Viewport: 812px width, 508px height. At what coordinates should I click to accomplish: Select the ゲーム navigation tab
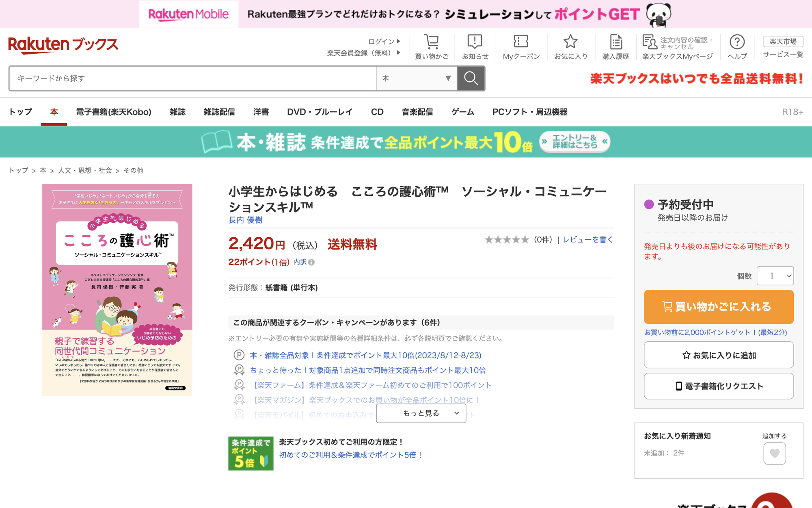click(463, 112)
